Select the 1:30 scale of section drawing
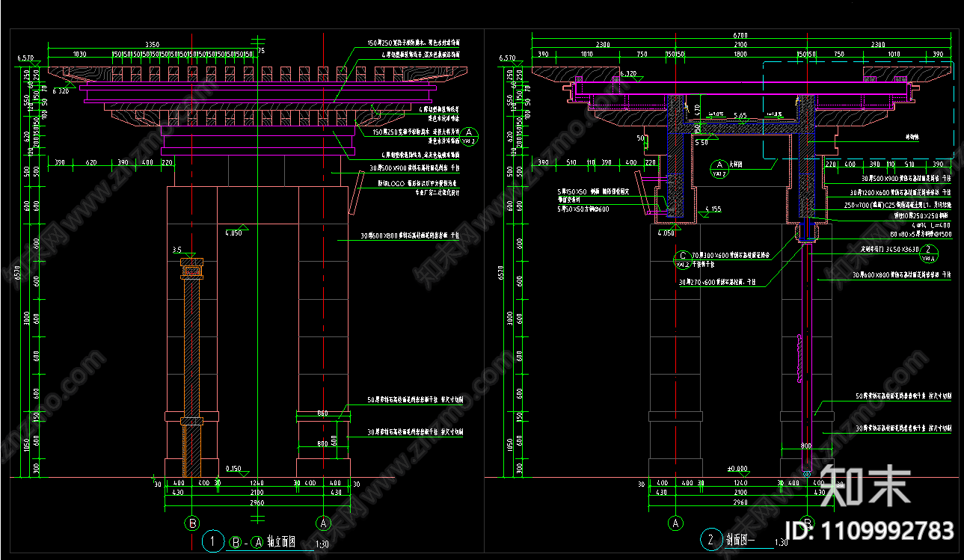This screenshot has width=964, height=560. (782, 543)
